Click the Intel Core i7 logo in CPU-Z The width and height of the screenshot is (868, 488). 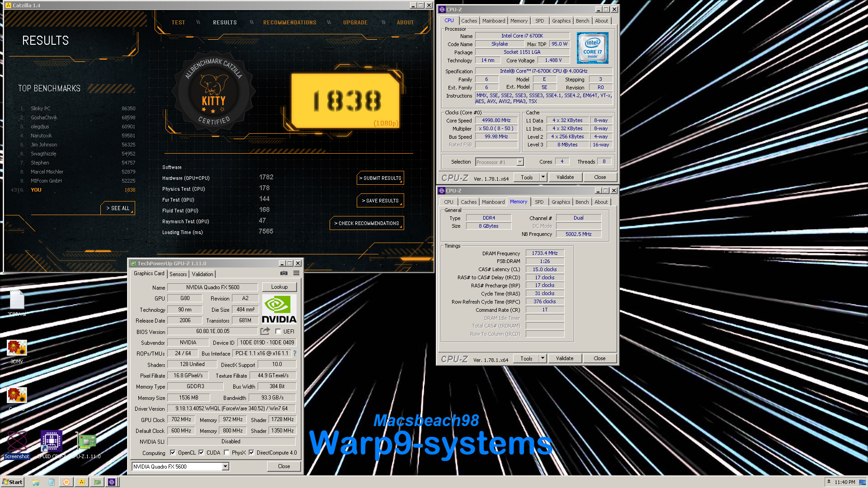click(592, 48)
